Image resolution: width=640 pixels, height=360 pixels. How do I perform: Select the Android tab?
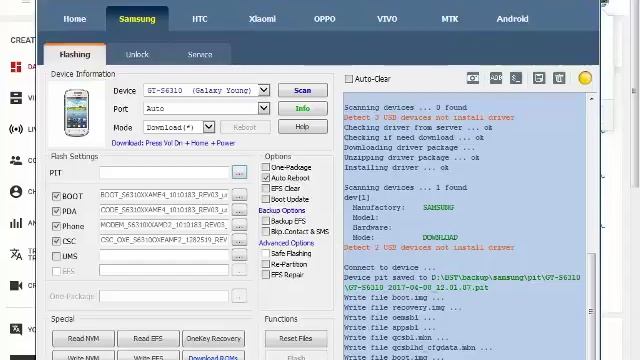(x=512, y=19)
